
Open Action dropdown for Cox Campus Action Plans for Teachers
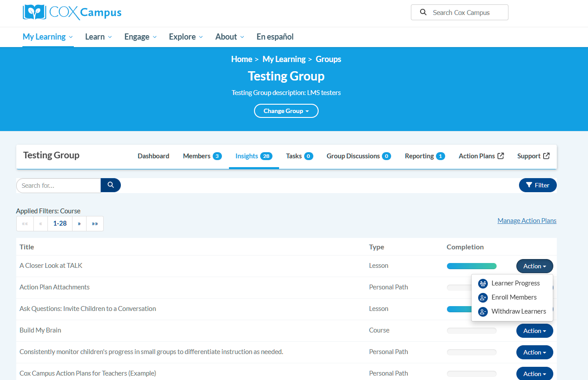(534, 373)
